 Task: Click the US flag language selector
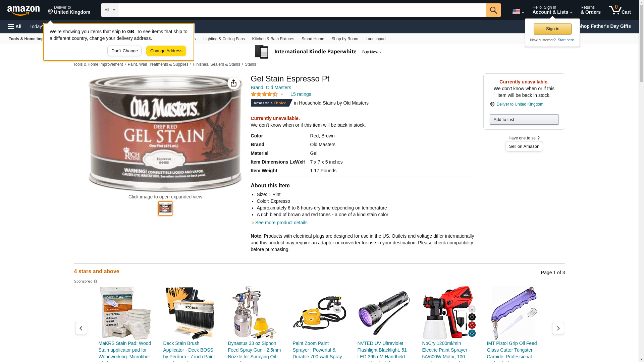(x=518, y=11)
